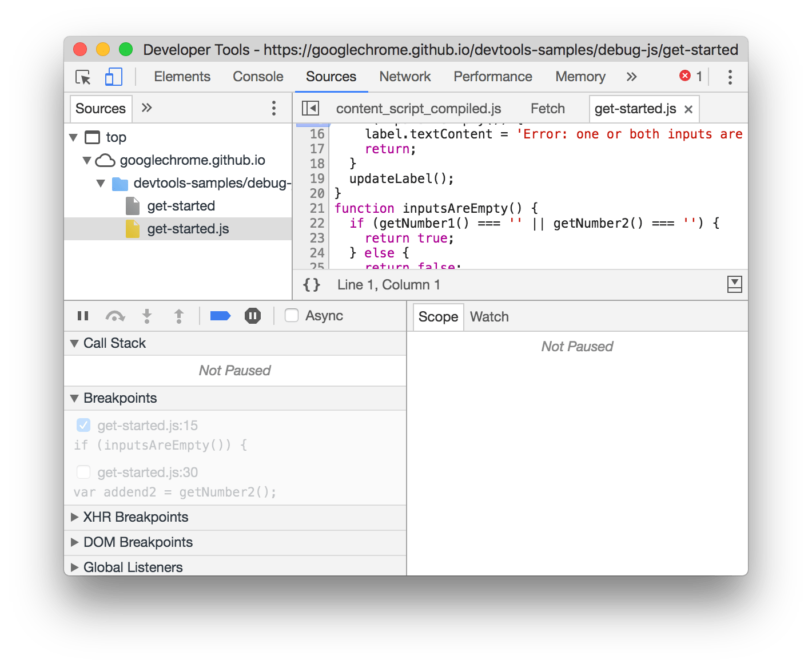Uncheck the get-started.js:15 breakpoint
812x667 pixels.
(83, 425)
